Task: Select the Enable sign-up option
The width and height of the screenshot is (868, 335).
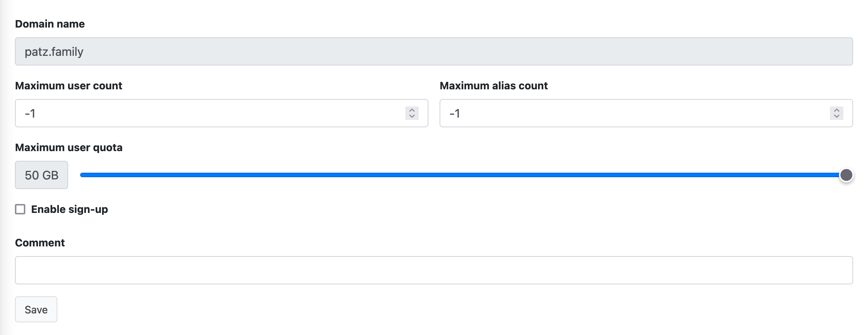Action: point(19,210)
